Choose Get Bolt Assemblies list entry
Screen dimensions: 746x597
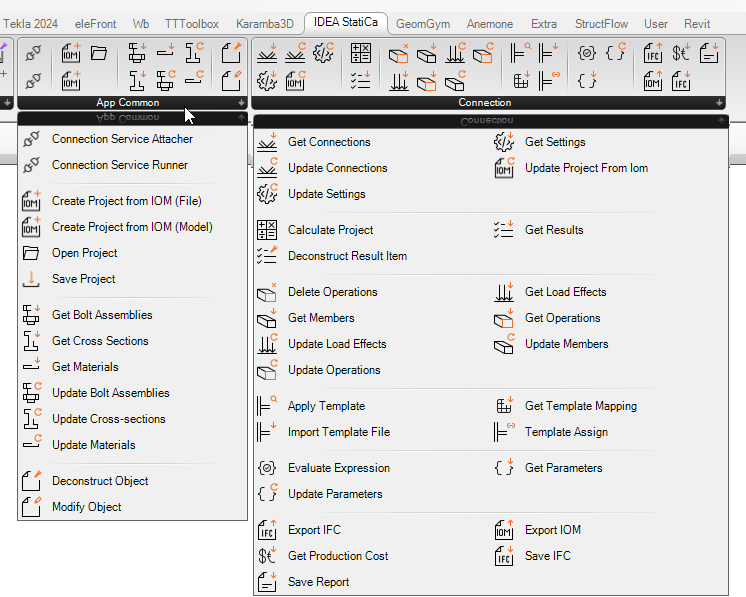102,315
